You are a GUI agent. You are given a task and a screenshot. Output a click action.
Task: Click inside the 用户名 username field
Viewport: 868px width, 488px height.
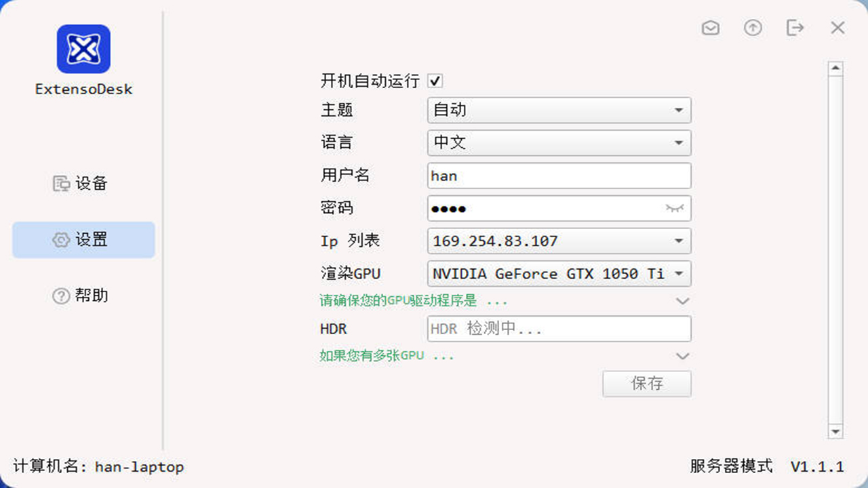coord(559,176)
